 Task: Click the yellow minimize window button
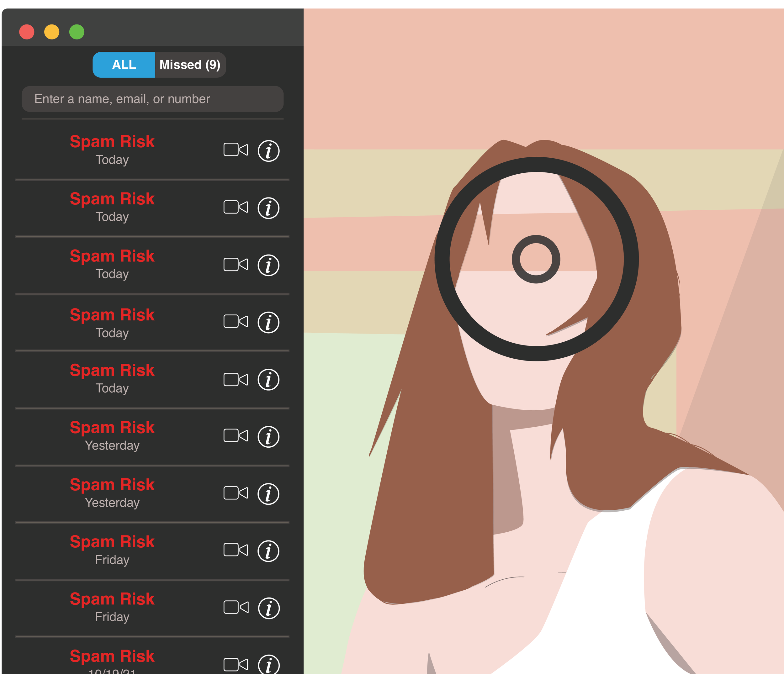pyautogui.click(x=52, y=32)
